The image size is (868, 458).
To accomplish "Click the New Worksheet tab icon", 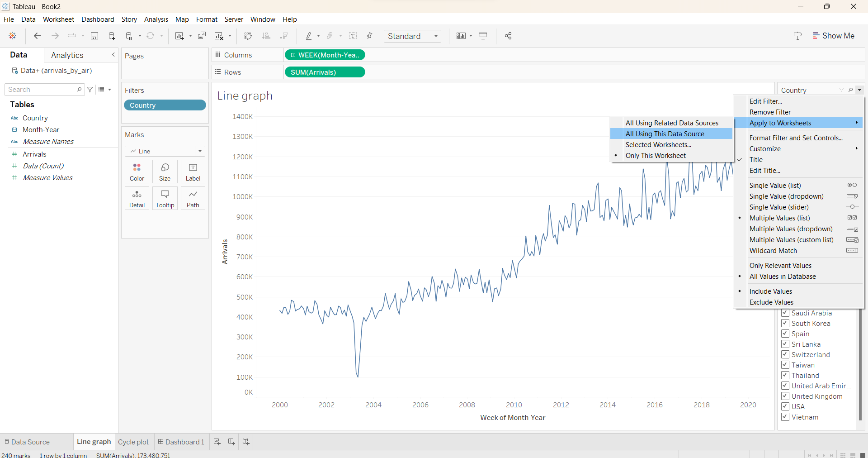I will point(217,442).
